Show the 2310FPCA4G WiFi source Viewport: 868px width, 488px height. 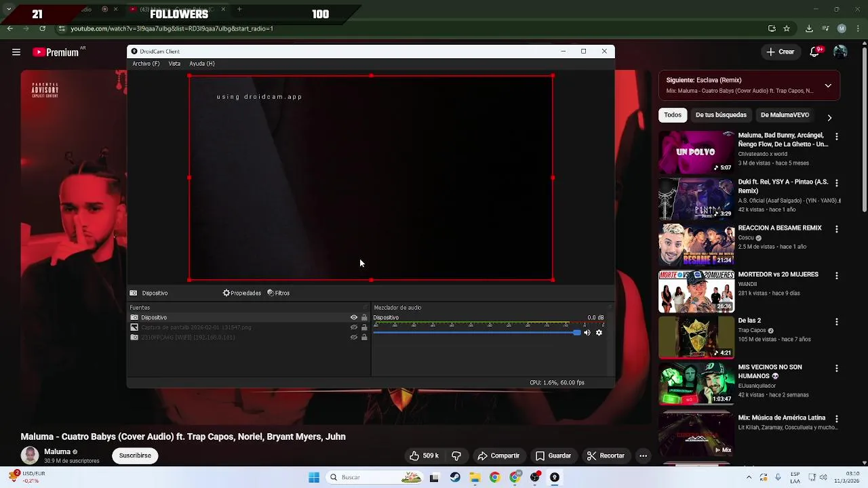[x=353, y=338]
